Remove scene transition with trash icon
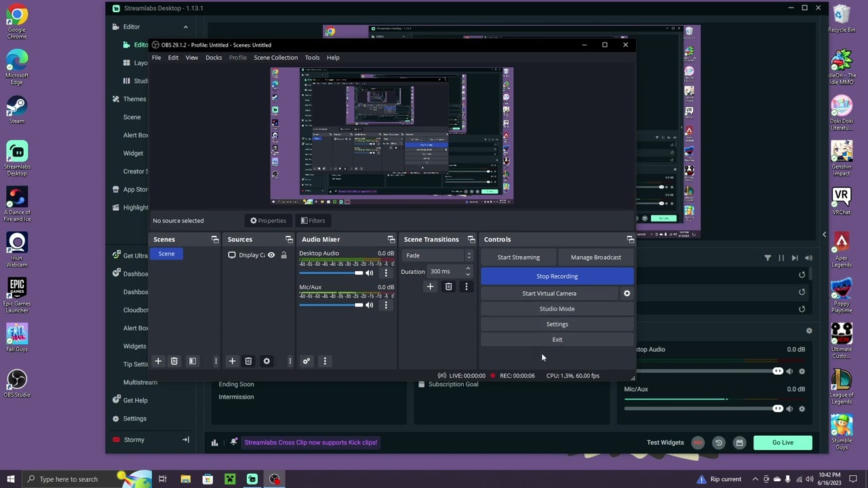This screenshot has height=488, width=868. 448,287
